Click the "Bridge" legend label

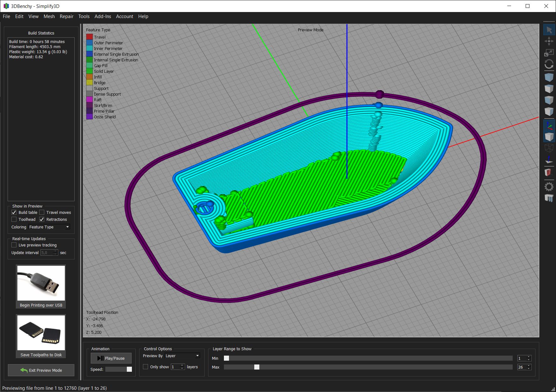tap(100, 83)
